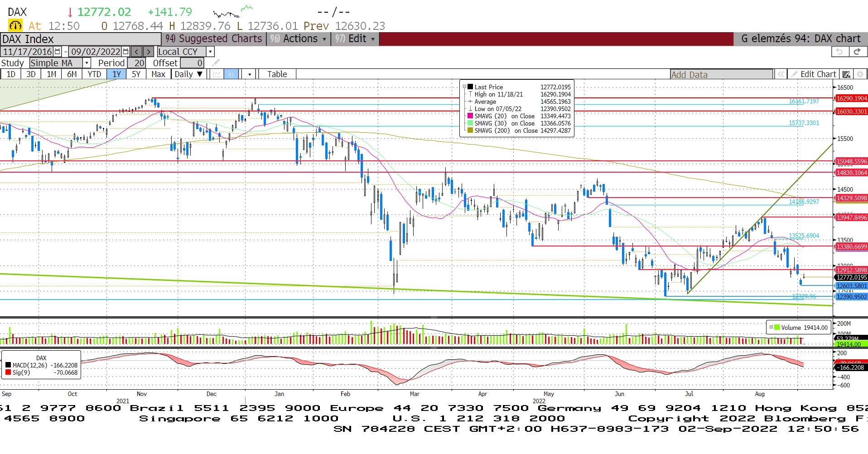The image size is (868, 454).
Task: Open the 97) Edit menu
Action: [x=355, y=39]
